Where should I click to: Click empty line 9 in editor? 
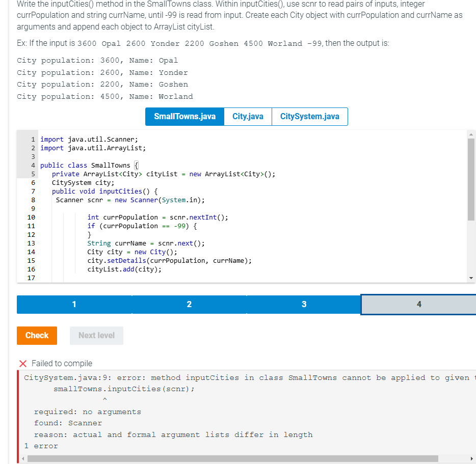click(x=252, y=209)
